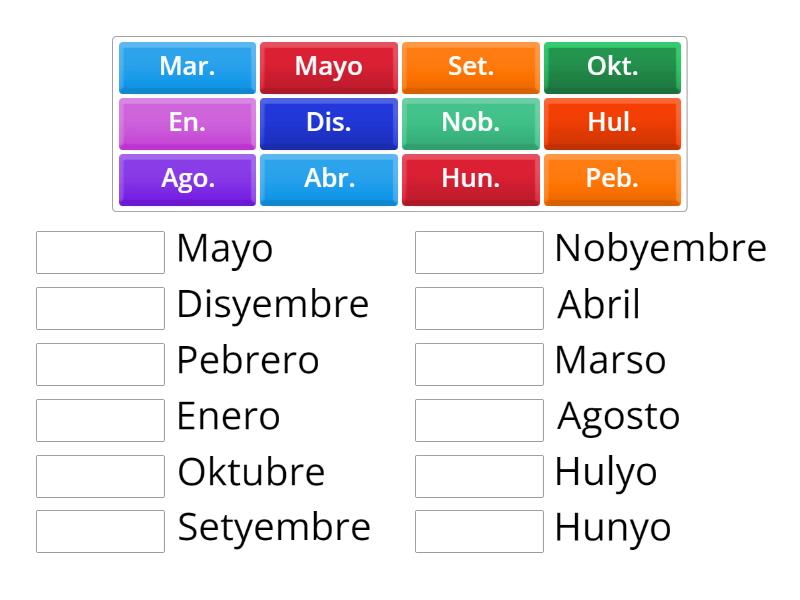Screen dimensions: 800x600
Task: Select the answer box next to Hunyo
Action: pos(479,531)
